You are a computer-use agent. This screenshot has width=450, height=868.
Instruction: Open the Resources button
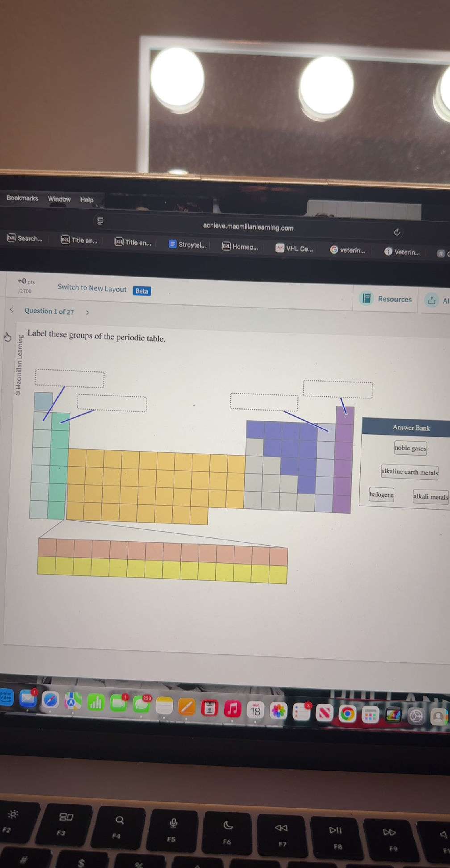click(x=386, y=299)
